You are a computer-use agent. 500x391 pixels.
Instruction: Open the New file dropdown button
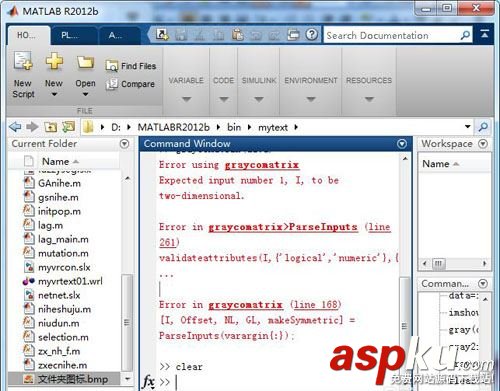[x=54, y=75]
